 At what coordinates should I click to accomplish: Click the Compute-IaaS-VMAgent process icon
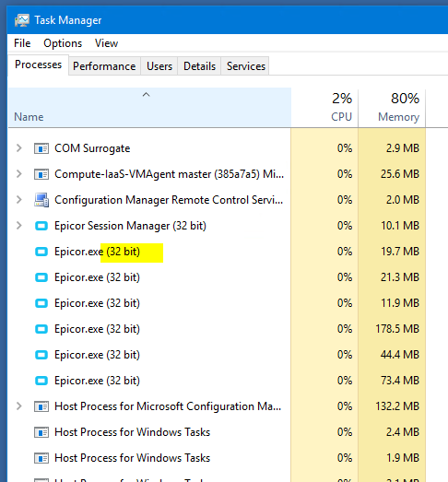pyautogui.click(x=41, y=174)
